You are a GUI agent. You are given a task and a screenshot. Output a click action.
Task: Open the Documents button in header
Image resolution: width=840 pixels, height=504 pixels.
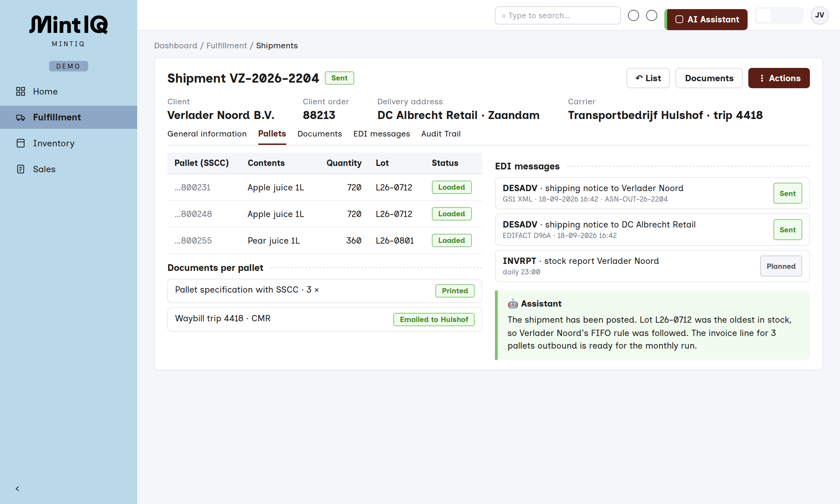709,78
